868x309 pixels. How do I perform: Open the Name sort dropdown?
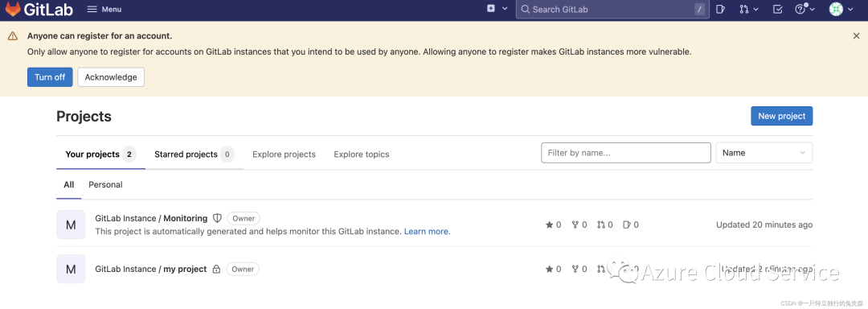click(x=764, y=152)
